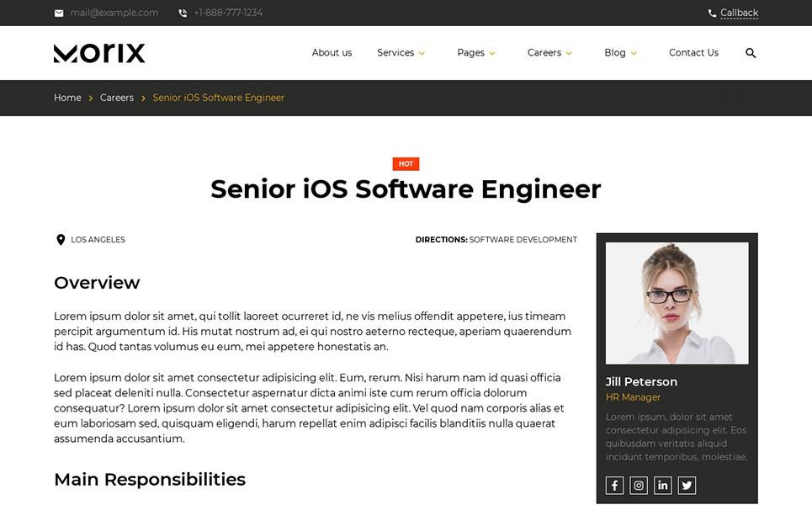This screenshot has height=505, width=812.
Task: Go to Home in breadcrumb
Action: pos(67,98)
